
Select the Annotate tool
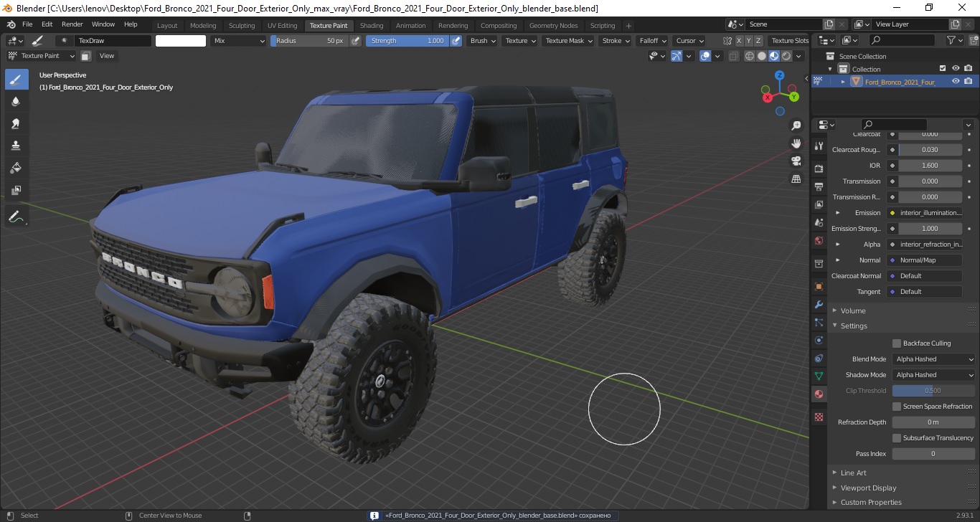(x=17, y=217)
